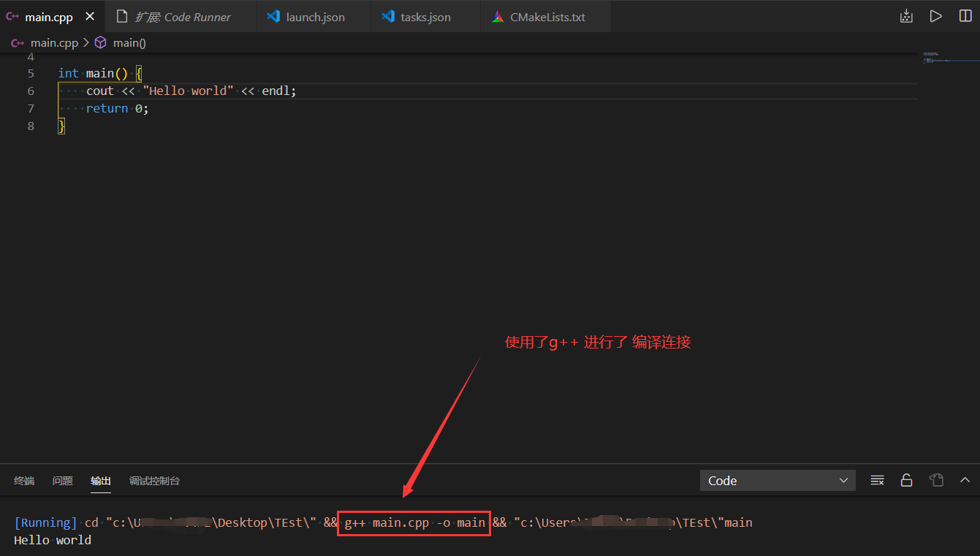This screenshot has width=980, height=556.
Task: Click [Running] in the output log
Action: pyautogui.click(x=45, y=522)
